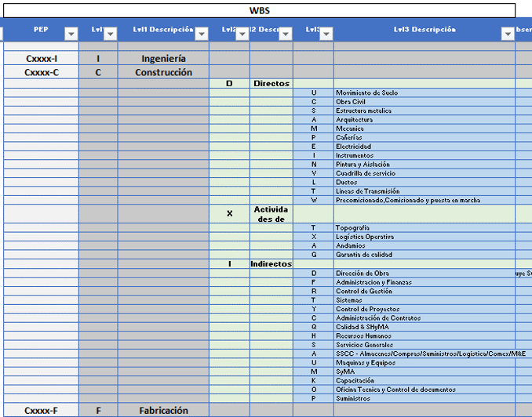Image resolution: width=532 pixels, height=417 pixels.
Task: Select the Ingeniería description cell
Action: (x=163, y=59)
